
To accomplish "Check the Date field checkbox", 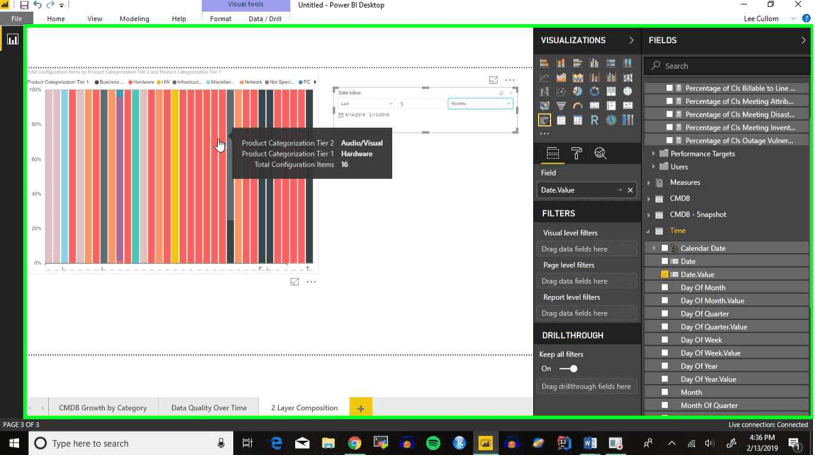I will pyautogui.click(x=665, y=262).
